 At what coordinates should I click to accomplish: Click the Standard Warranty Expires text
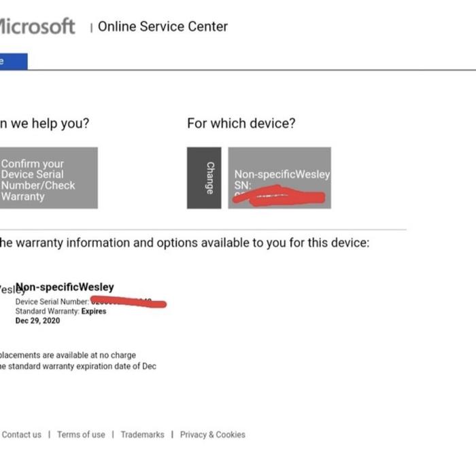[x=61, y=311]
